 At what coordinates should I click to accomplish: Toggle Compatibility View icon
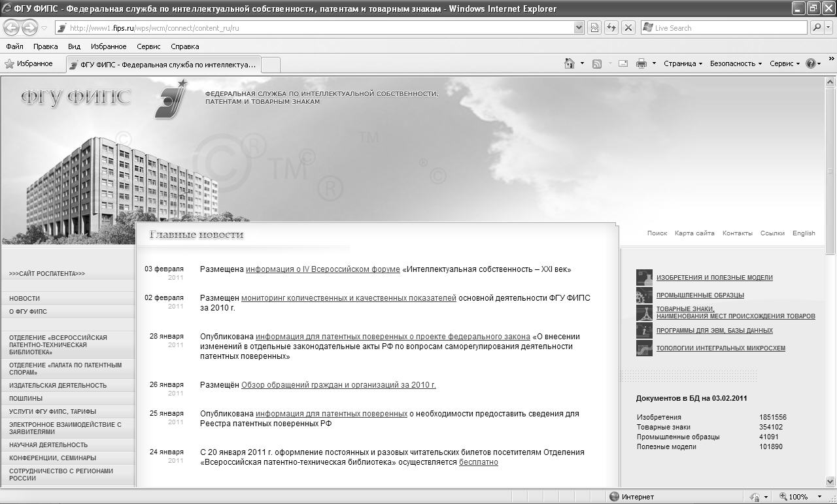(594, 27)
